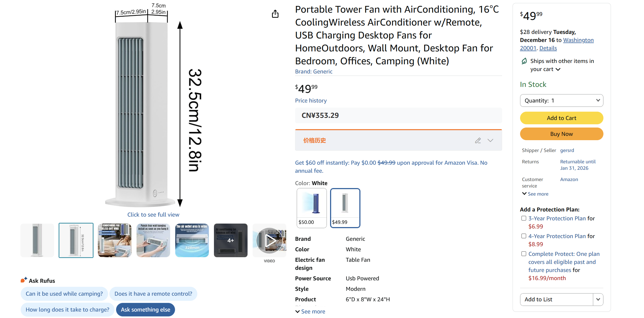Click the Ask something else Rufus button

click(145, 310)
